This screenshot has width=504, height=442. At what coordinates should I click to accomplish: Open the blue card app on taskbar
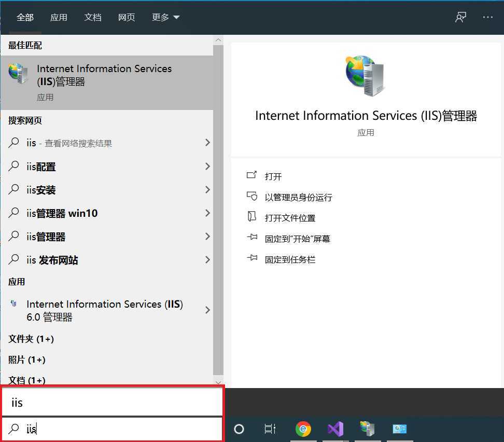400,429
